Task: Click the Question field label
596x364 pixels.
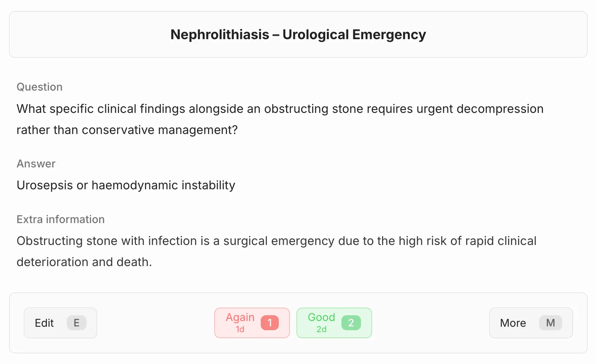Action: click(x=40, y=87)
